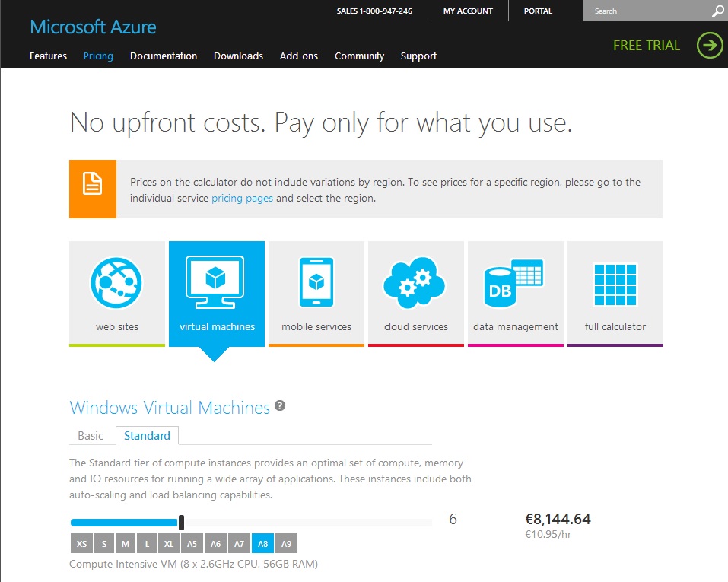Screen dimensions: 728x582
Task: Select the A9 instance size
Action: point(286,543)
